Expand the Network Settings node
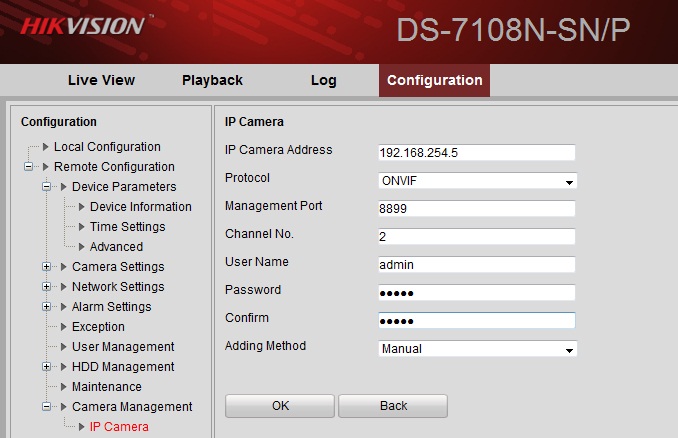Screen dimensions: 678x438 47,287
